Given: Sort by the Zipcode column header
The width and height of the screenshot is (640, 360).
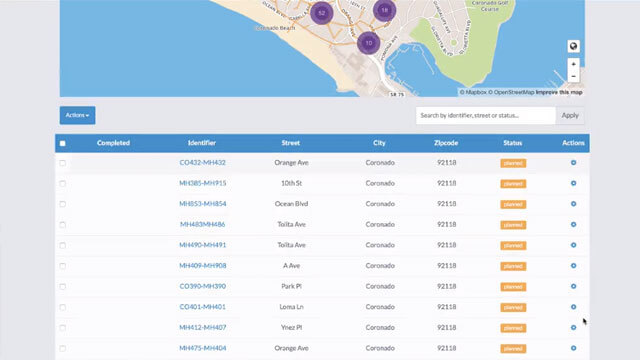Looking at the screenshot, I should coord(446,143).
